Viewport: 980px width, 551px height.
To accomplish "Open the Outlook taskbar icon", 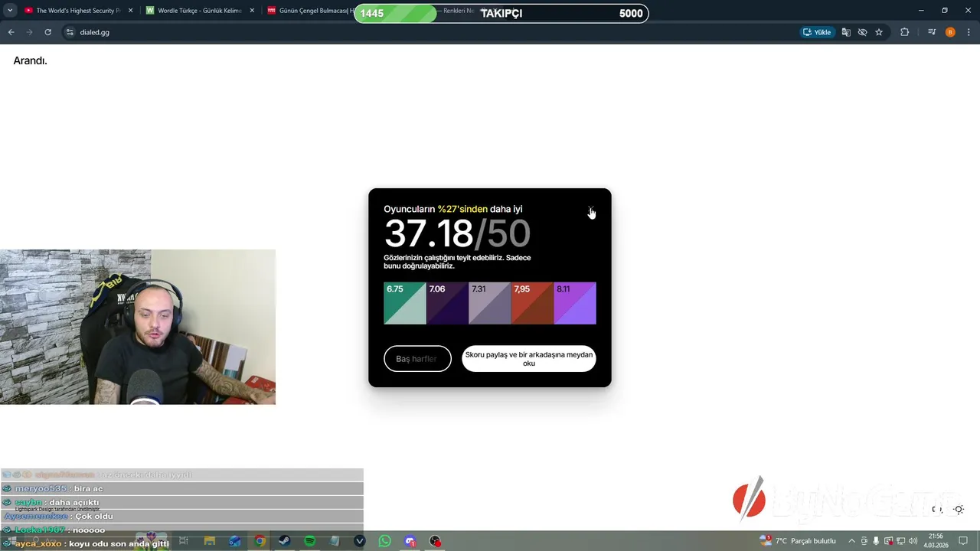I will (x=234, y=541).
